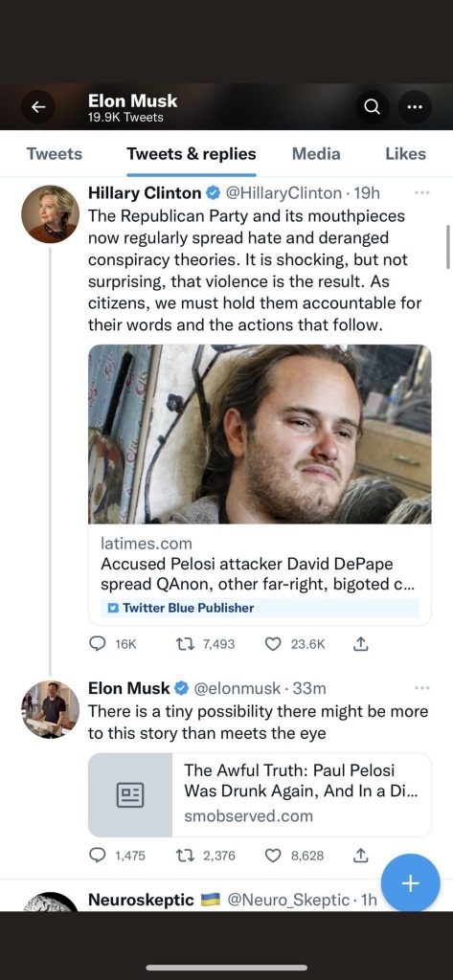Switch to the Media tab

coord(317,154)
